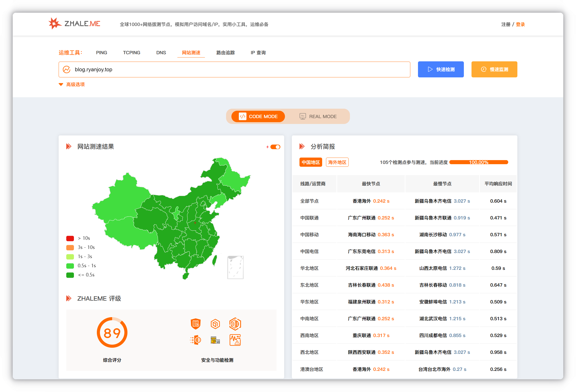Image resolution: width=576 pixels, height=392 pixels.
Task: Click the globe with incoming arrows icon
Action: pyautogui.click(x=195, y=340)
